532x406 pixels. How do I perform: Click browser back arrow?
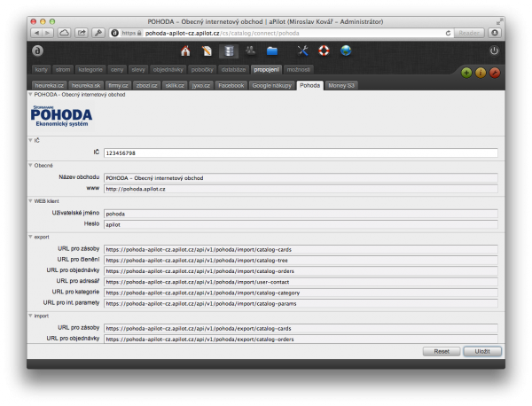pos(36,33)
